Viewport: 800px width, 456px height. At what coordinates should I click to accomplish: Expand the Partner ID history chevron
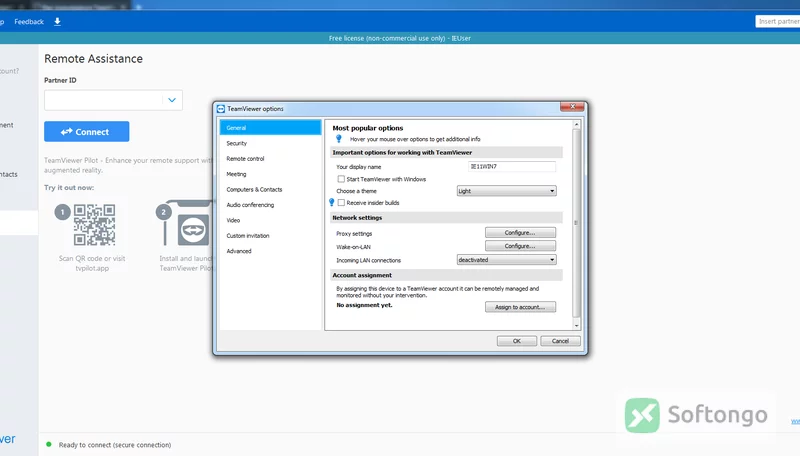[172, 100]
